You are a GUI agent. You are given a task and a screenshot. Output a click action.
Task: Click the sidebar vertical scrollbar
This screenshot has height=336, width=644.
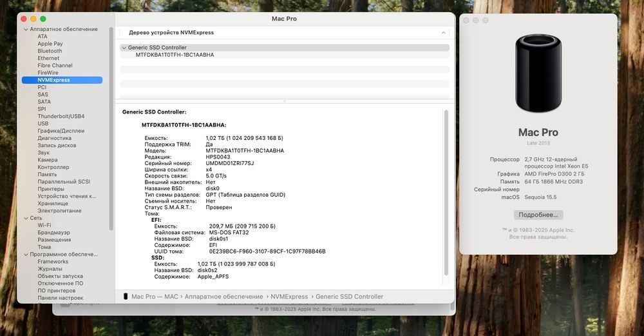[x=111, y=129]
